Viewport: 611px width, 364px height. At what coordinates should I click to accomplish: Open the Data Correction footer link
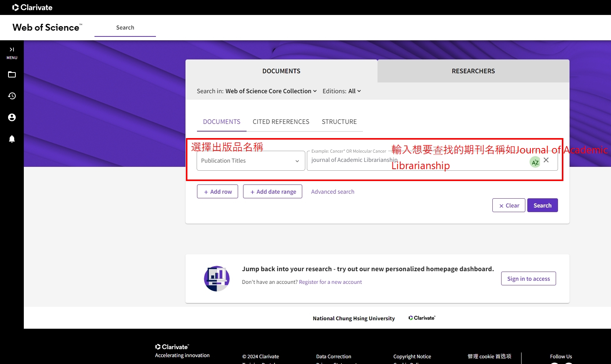pyautogui.click(x=334, y=357)
